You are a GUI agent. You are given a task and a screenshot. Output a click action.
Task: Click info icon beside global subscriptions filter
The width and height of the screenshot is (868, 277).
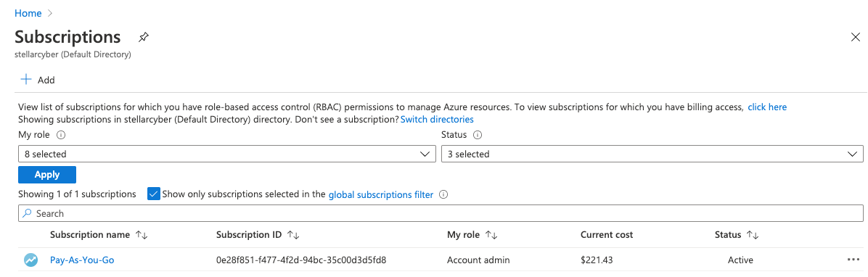coord(443,194)
